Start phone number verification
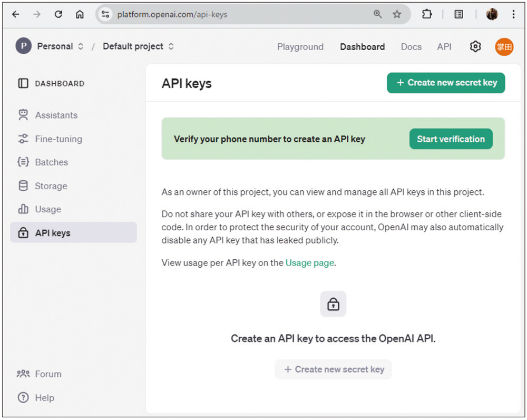 point(451,139)
